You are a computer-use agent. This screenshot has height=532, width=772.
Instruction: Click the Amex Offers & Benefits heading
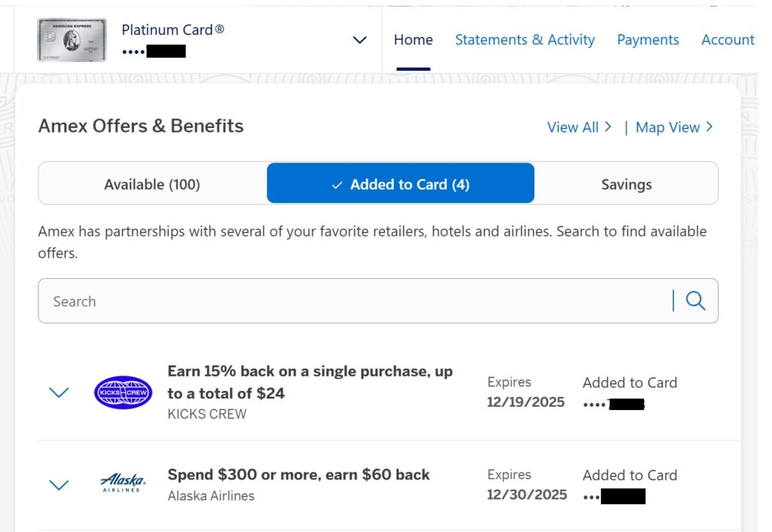click(x=141, y=126)
